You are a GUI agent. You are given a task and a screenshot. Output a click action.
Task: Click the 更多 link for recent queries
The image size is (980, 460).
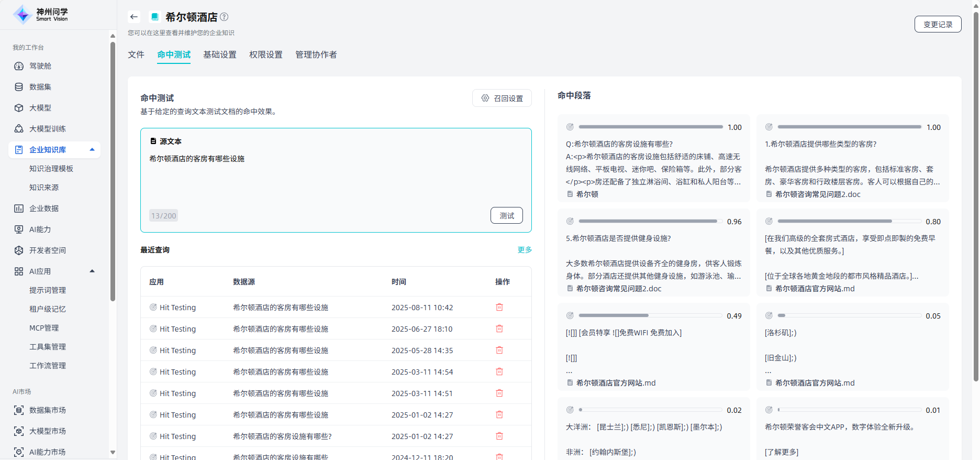coord(525,250)
